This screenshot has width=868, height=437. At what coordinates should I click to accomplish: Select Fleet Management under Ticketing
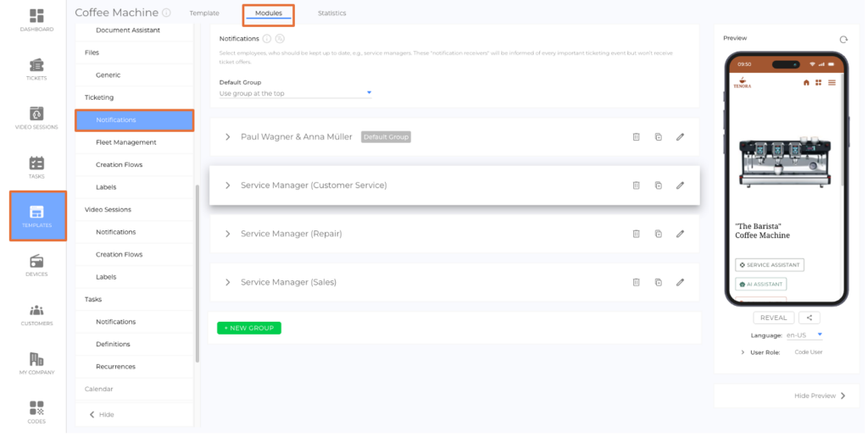(125, 142)
